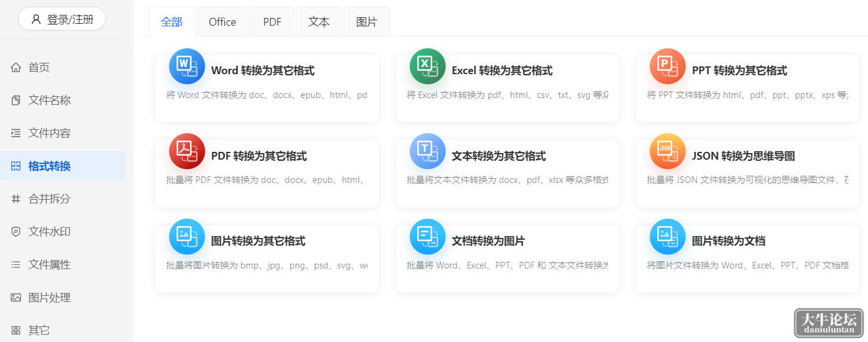Open the 合并拆分 sidebar menu

coord(63,199)
